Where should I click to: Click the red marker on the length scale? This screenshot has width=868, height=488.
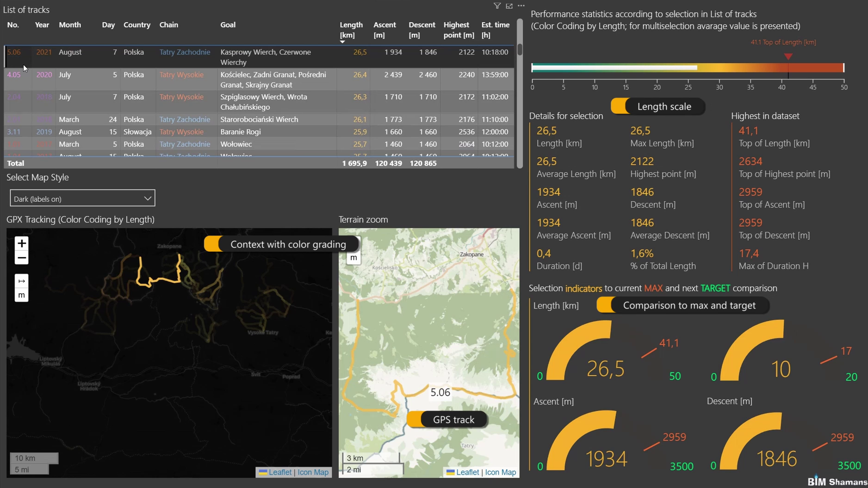[x=788, y=57]
